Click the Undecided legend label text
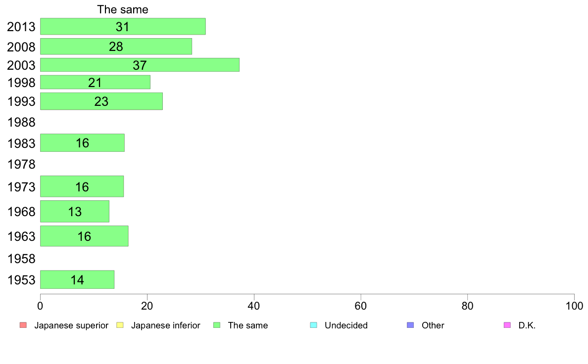Screen dimensions: 588x364 (x=346, y=325)
